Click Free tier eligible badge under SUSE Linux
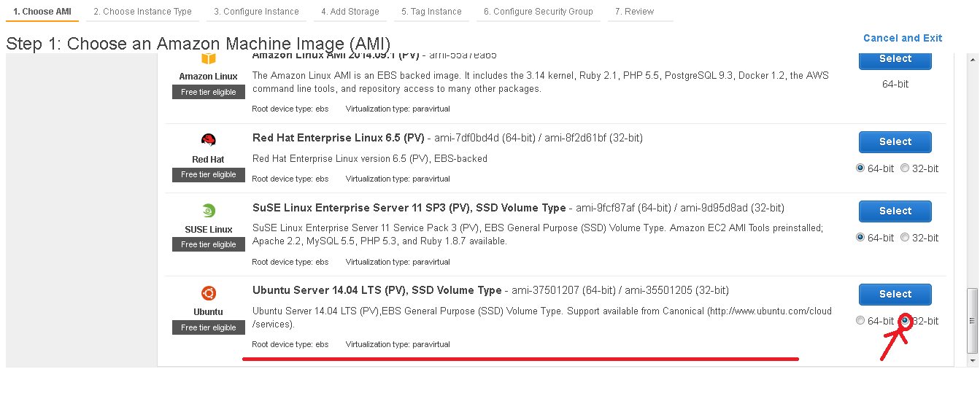The image size is (980, 404). [209, 244]
